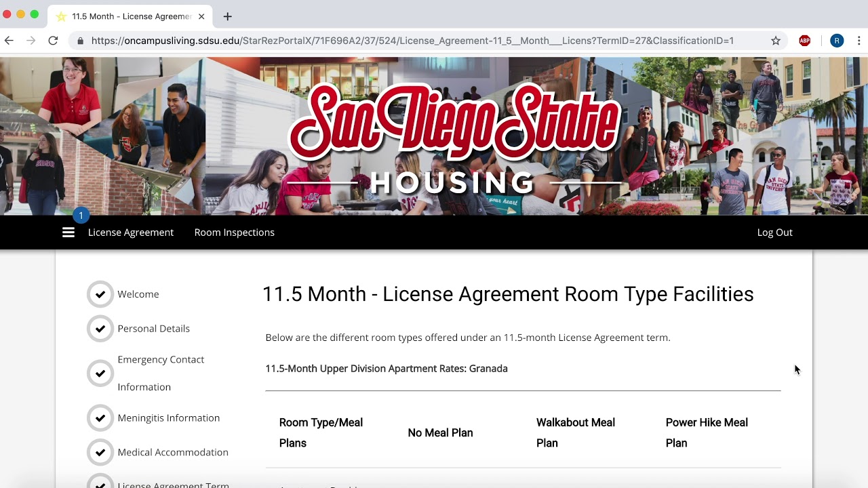Image resolution: width=868 pixels, height=488 pixels.
Task: Go to the Personal Details step
Action: [x=154, y=329]
